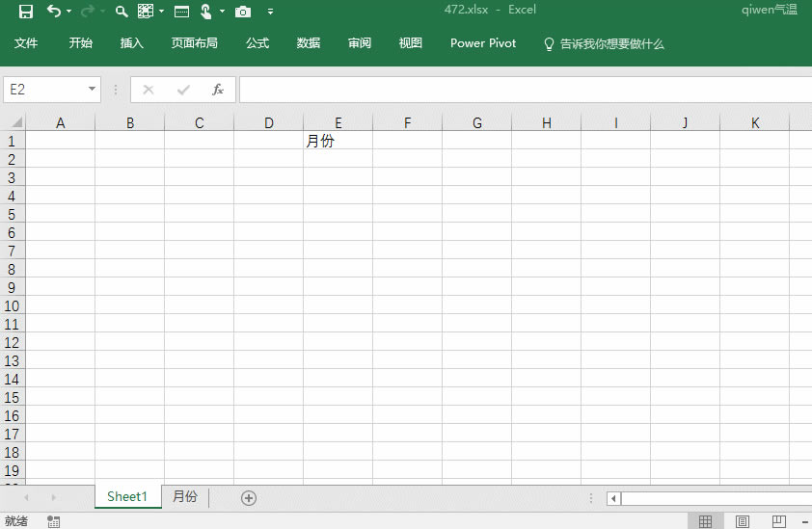Add a new sheet with the plus icon

[x=249, y=497]
